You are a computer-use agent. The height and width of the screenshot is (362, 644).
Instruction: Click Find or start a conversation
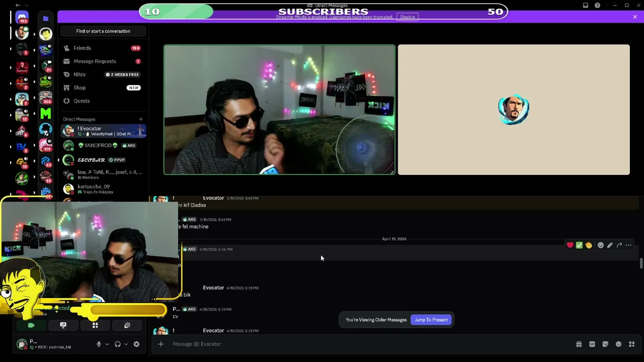(103, 31)
